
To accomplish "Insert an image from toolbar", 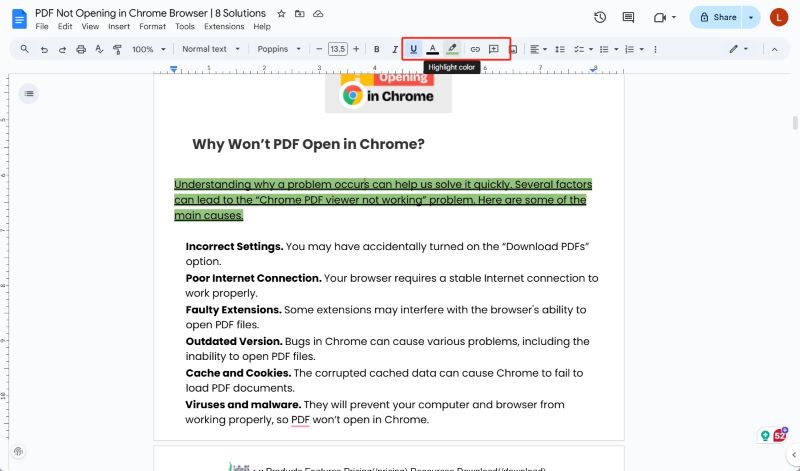I will (x=513, y=49).
